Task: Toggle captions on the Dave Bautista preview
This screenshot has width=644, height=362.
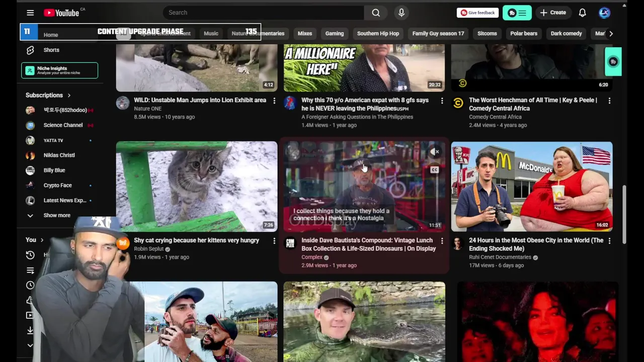Action: pos(435,170)
